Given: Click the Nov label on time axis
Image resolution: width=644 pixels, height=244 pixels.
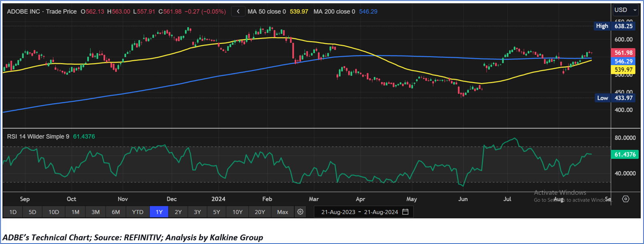Looking at the screenshot, I should click(x=123, y=199).
